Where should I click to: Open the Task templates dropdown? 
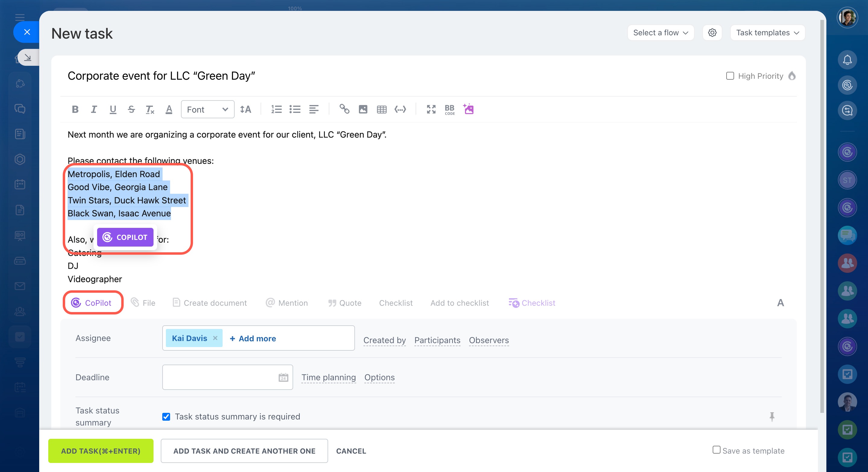pos(767,33)
